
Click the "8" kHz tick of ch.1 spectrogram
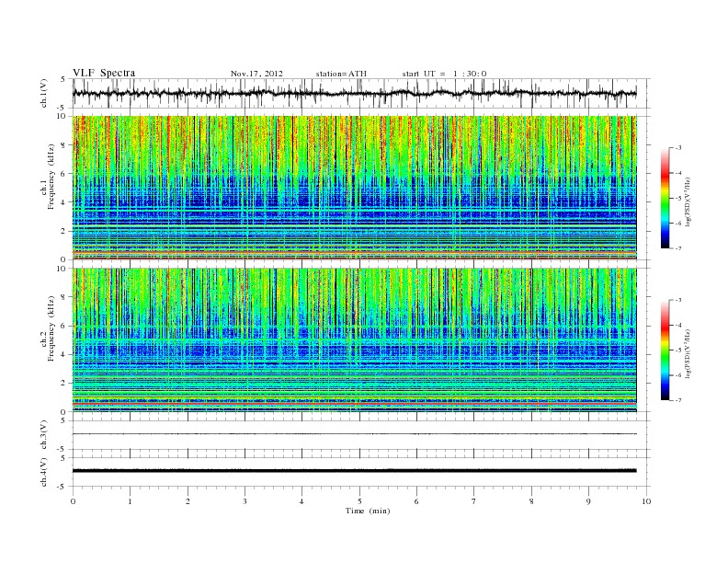pos(64,145)
